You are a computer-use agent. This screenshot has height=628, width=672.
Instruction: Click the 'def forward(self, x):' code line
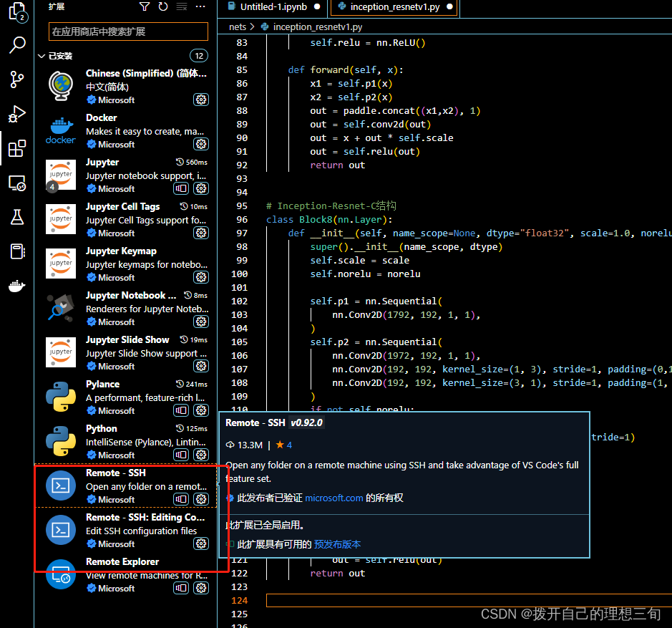point(346,70)
